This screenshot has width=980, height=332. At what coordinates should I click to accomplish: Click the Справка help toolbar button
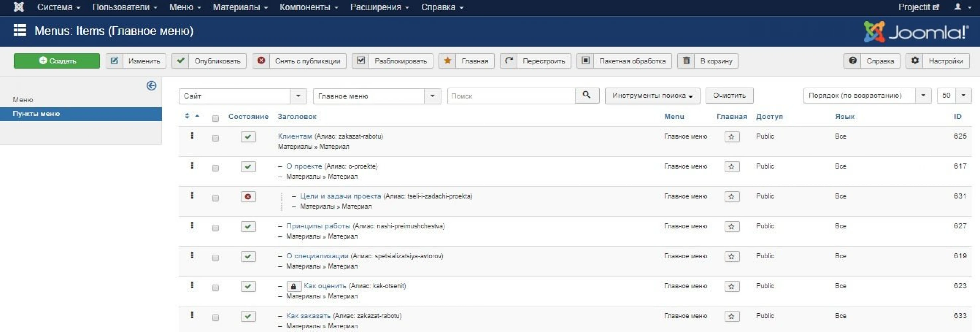[872, 61]
